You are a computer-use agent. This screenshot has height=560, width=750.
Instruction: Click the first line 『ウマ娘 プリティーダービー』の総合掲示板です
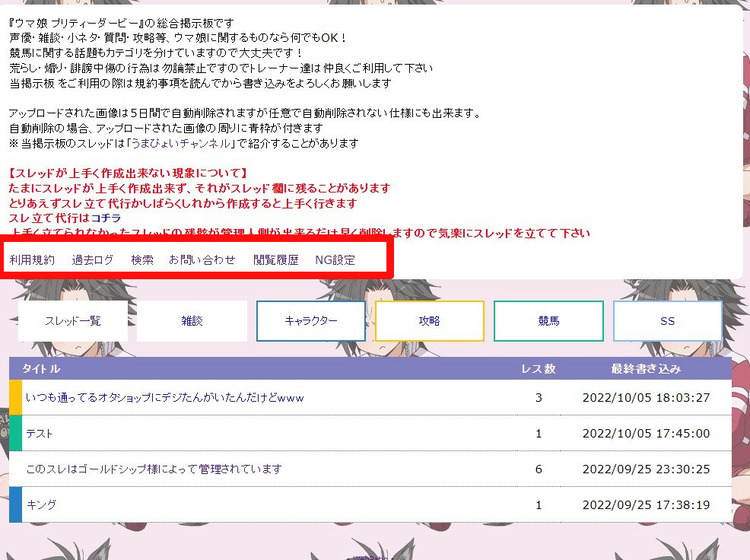pos(121,23)
